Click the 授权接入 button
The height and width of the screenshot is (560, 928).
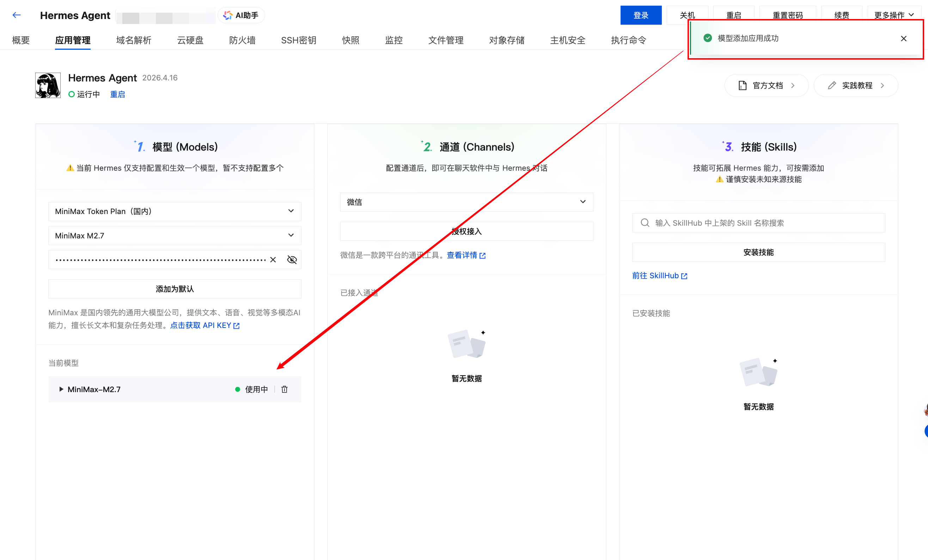(x=466, y=231)
